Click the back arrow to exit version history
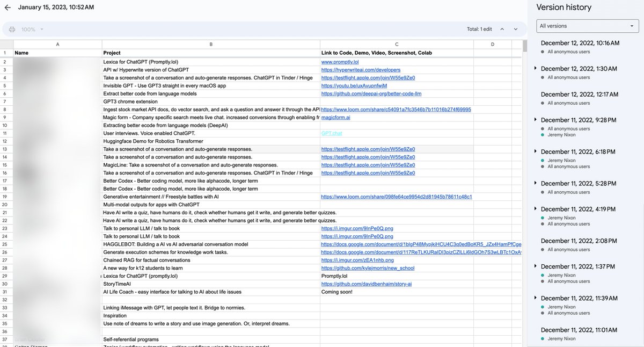The image size is (644, 347). pyautogui.click(x=8, y=8)
